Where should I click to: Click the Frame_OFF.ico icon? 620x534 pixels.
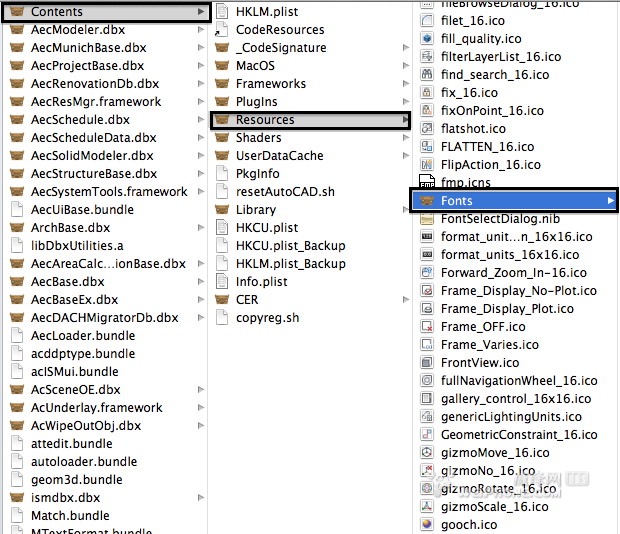[427, 326]
